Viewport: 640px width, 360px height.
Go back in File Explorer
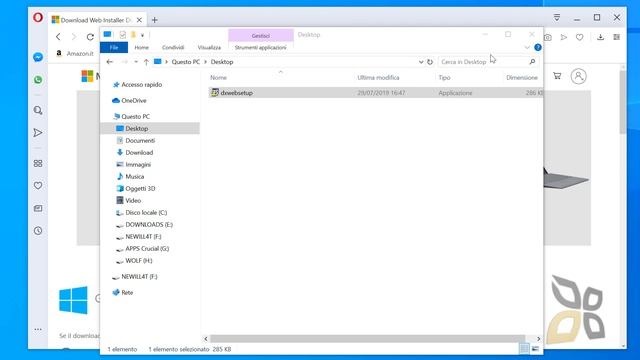[109, 62]
